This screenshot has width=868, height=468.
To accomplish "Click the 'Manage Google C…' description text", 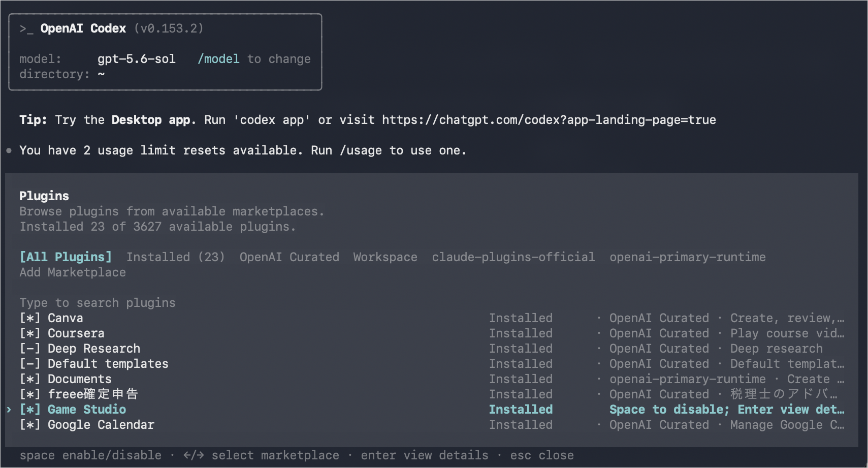I will pos(787,425).
